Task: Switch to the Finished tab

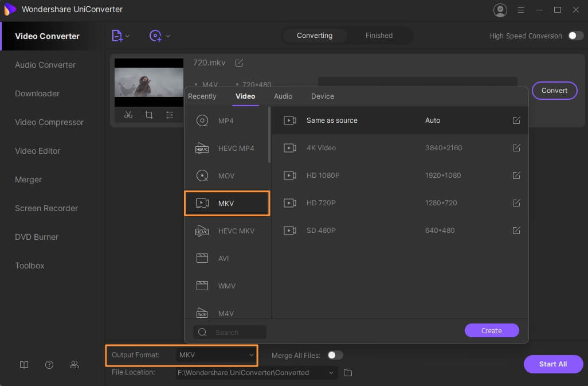Action: click(x=379, y=36)
